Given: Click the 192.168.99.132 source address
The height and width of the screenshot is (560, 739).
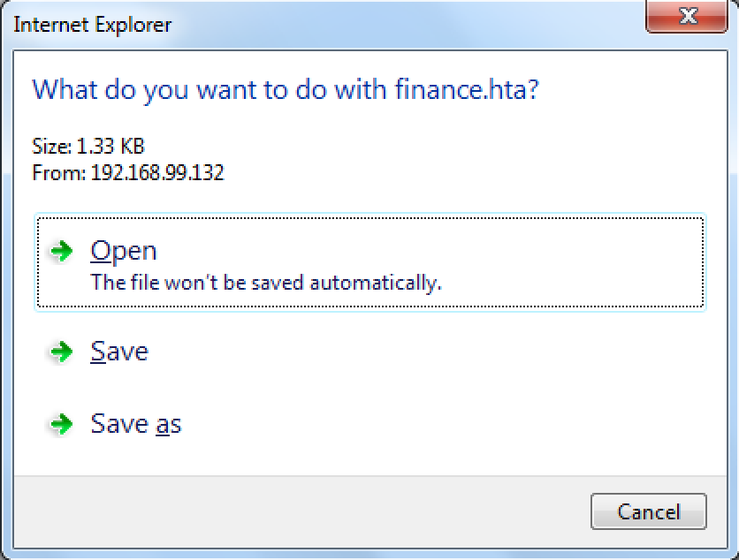Looking at the screenshot, I should click(157, 173).
